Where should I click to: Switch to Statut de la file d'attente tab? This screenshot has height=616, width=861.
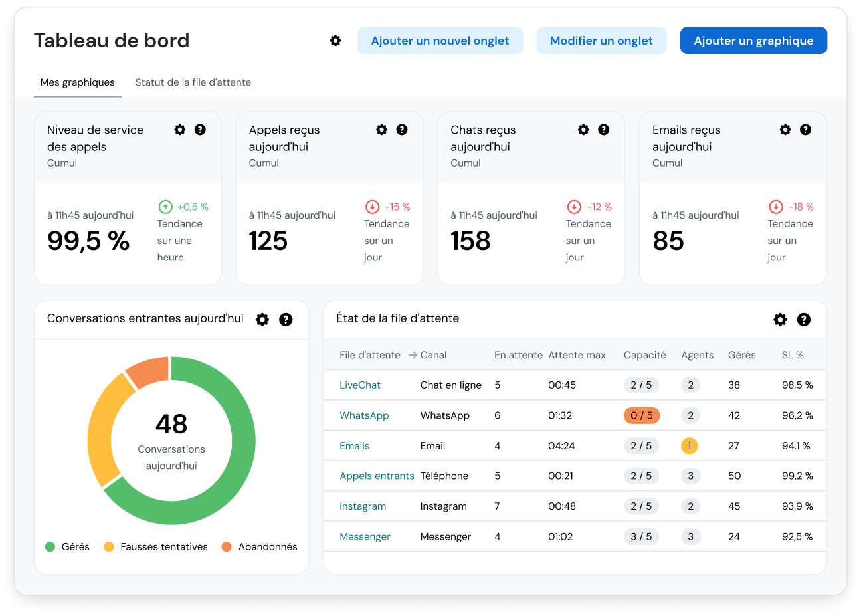tap(193, 82)
